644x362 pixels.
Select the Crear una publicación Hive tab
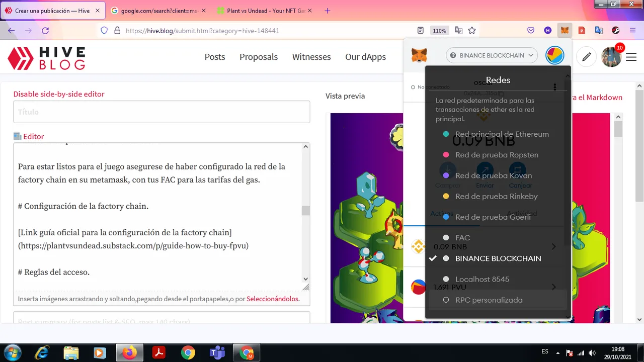(53, 11)
